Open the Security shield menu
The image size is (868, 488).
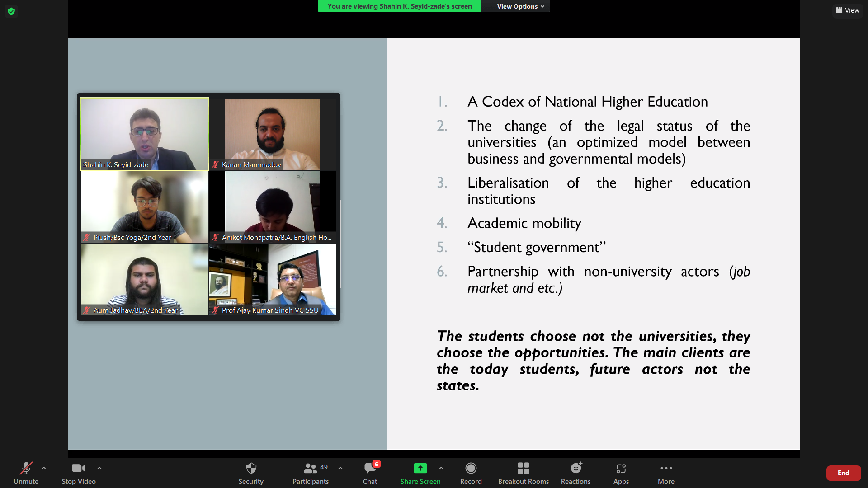251,469
